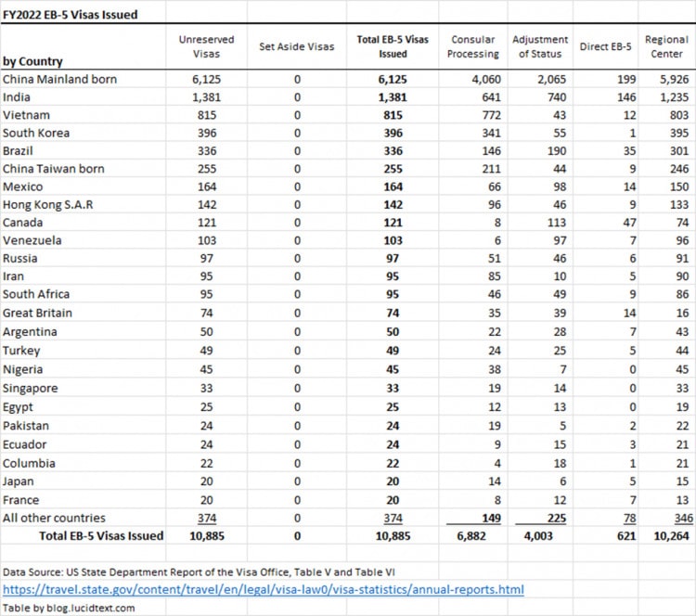Click the FY2022 EB-5 Visas Issued title

71,15
